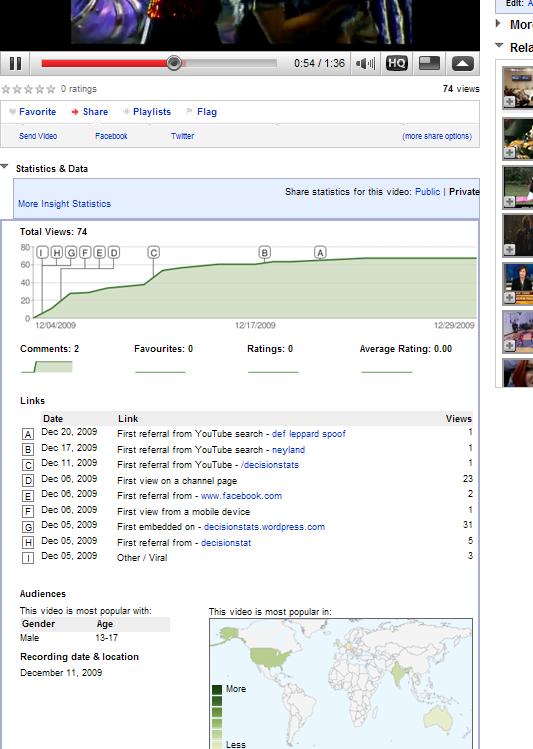Open More Insight Statistics

64,203
